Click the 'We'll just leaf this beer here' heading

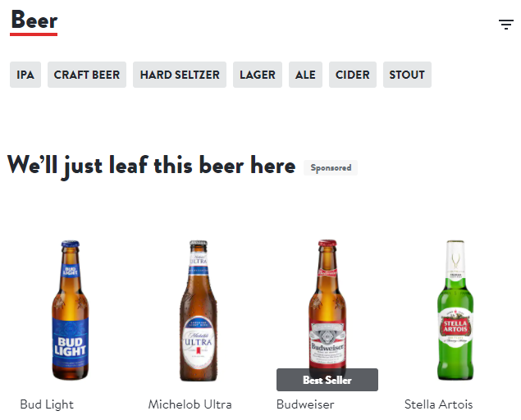(152, 166)
